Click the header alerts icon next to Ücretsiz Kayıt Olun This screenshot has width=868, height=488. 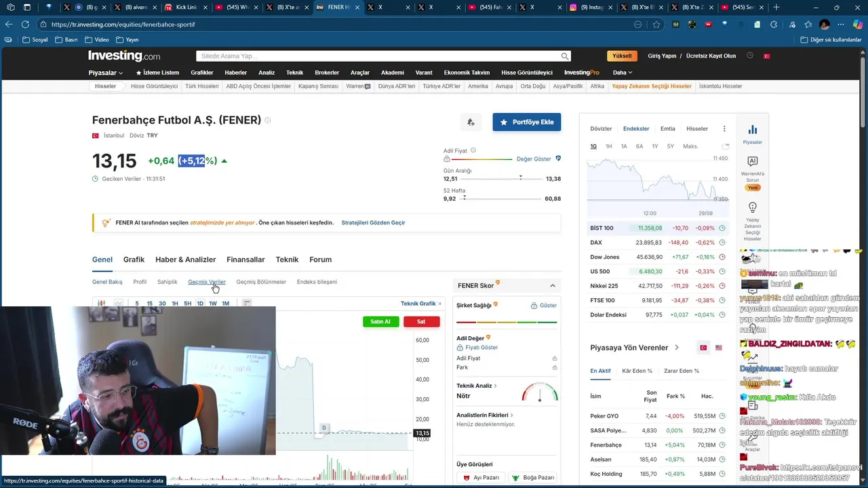coord(750,56)
